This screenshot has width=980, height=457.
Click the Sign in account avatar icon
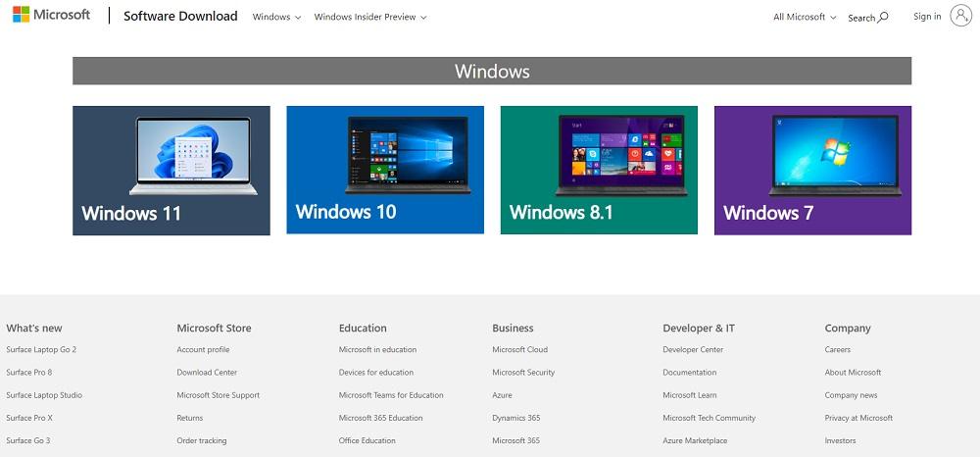960,17
